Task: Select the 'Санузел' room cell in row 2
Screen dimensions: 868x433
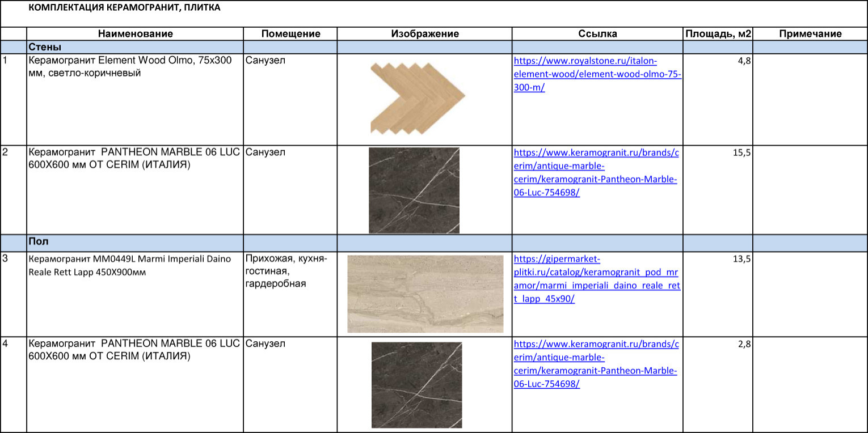Action: pos(290,190)
